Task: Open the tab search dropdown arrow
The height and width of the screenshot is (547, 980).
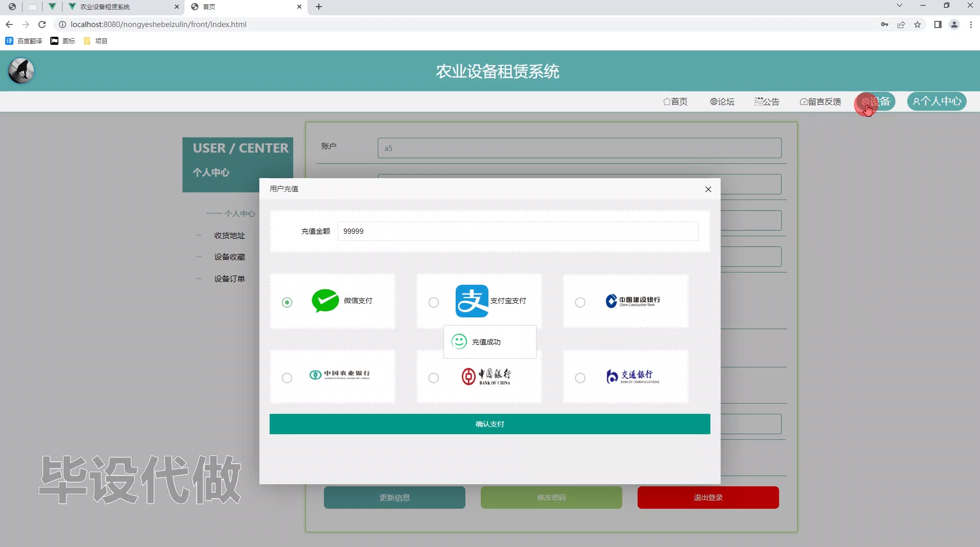Action: [899, 6]
